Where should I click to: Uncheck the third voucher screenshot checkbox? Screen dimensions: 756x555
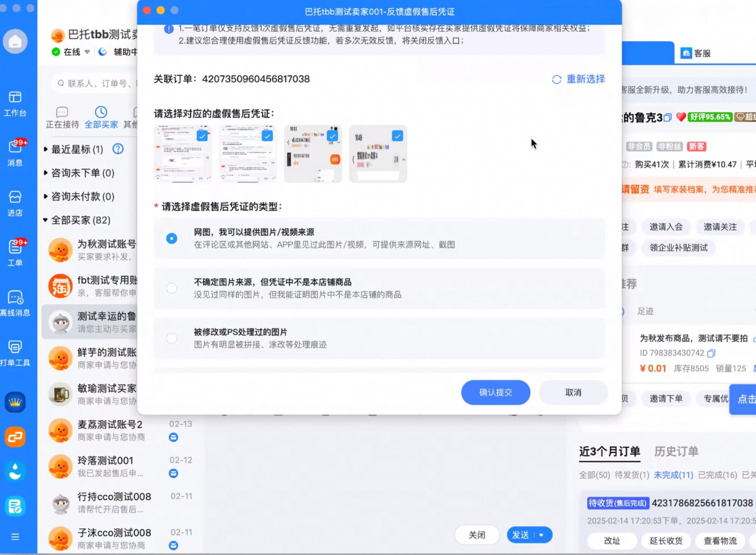(332, 136)
